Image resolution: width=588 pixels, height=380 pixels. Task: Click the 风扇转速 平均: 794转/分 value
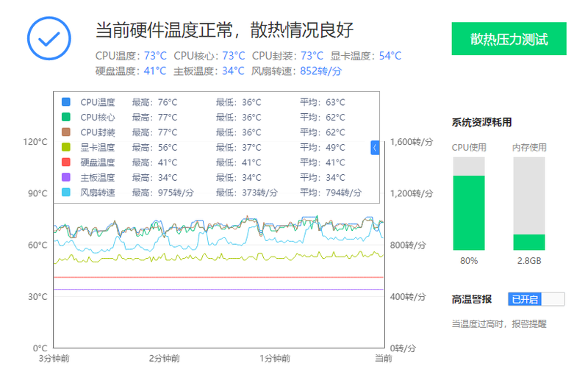click(x=331, y=192)
